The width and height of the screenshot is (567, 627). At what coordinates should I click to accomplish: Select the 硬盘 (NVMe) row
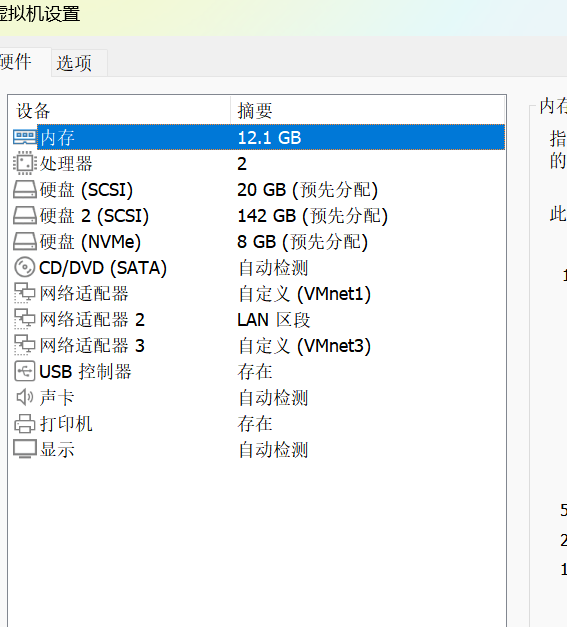pos(259,241)
